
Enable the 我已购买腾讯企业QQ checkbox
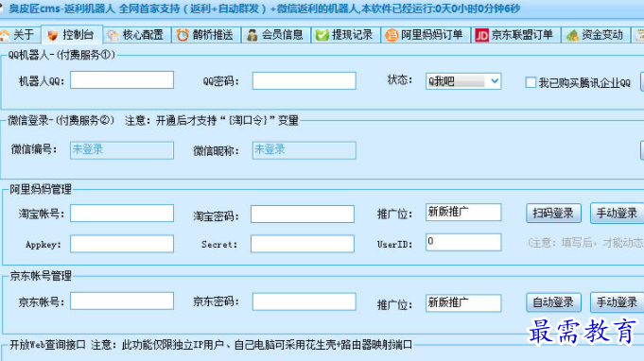pos(531,82)
